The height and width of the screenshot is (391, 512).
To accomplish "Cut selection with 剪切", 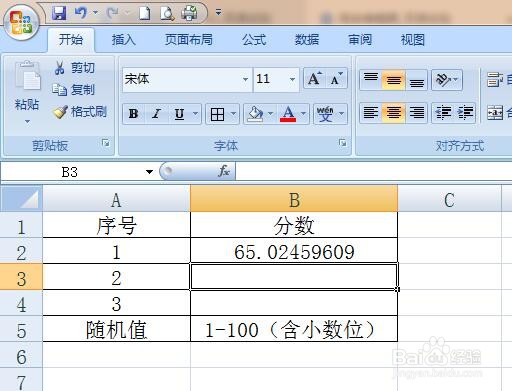I will point(74,68).
